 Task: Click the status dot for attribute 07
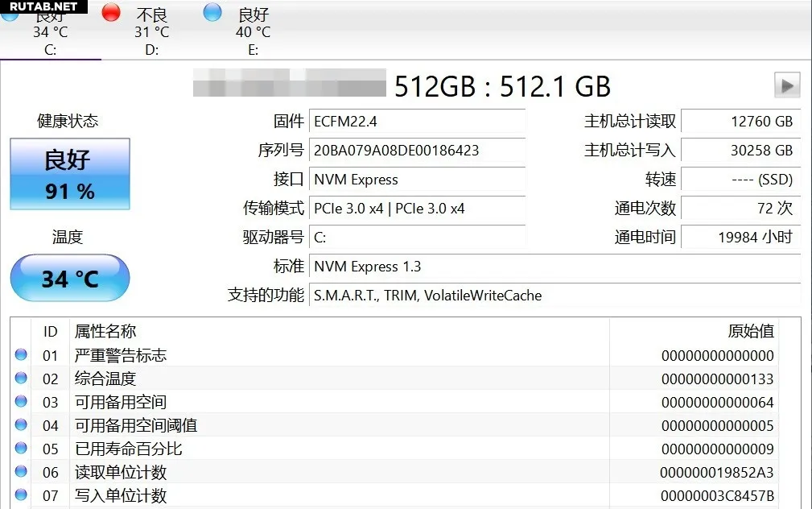[21, 495]
